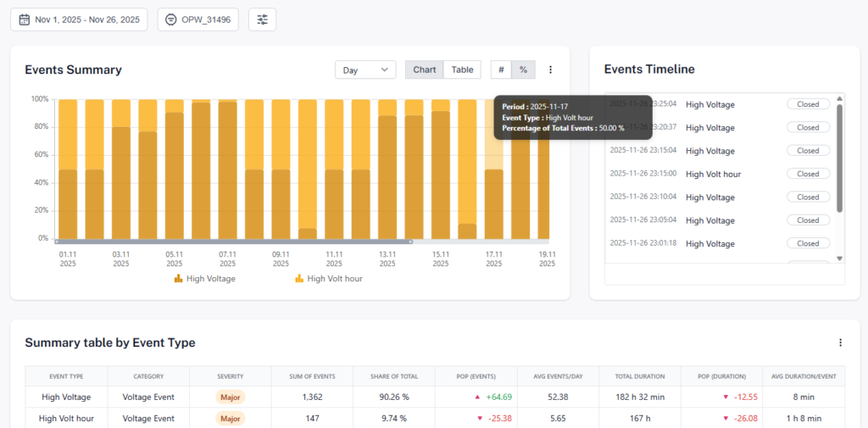
Task: Toggle High Voltage legend series
Action: pos(205,279)
